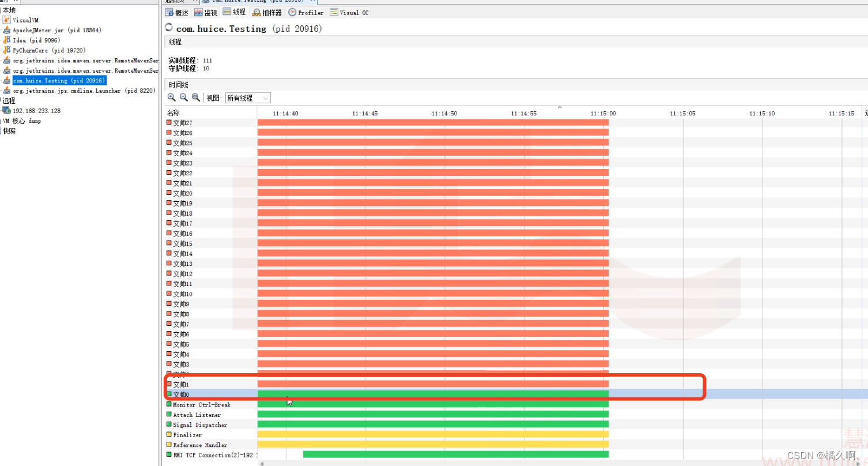Click the orange timeline bar of 文帅9

coord(433,304)
